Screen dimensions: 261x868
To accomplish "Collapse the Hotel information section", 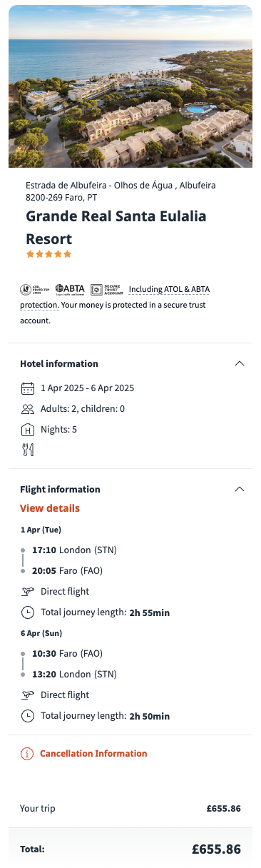I will 240,363.
